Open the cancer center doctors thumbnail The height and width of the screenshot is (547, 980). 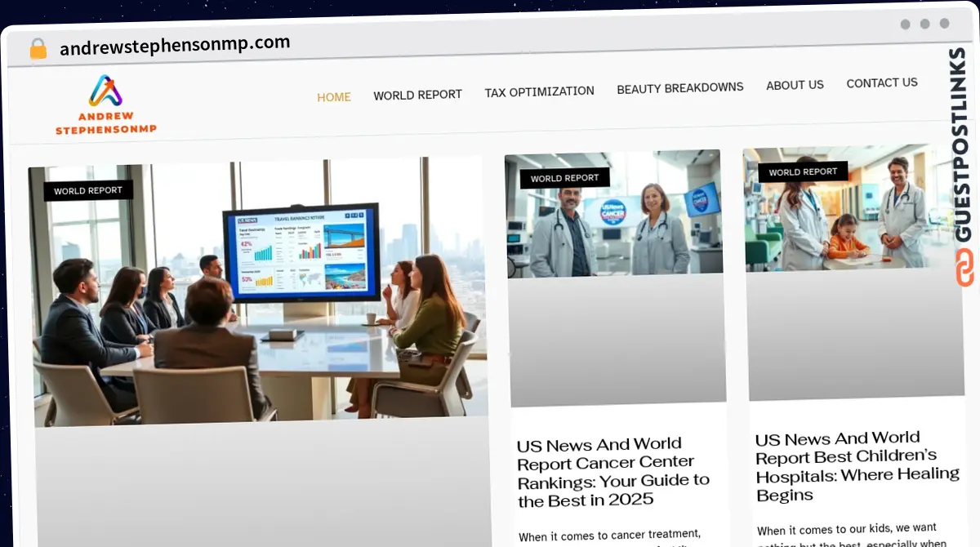(x=614, y=215)
